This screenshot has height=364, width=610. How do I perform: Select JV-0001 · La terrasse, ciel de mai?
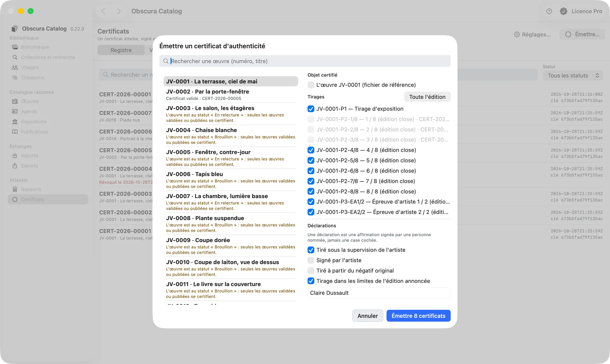coord(231,81)
